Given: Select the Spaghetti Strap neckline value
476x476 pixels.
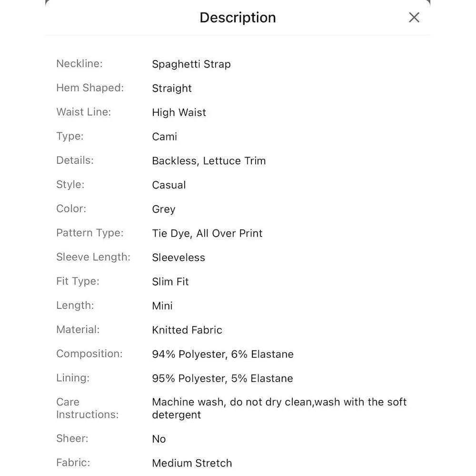Looking at the screenshot, I should point(191,64).
